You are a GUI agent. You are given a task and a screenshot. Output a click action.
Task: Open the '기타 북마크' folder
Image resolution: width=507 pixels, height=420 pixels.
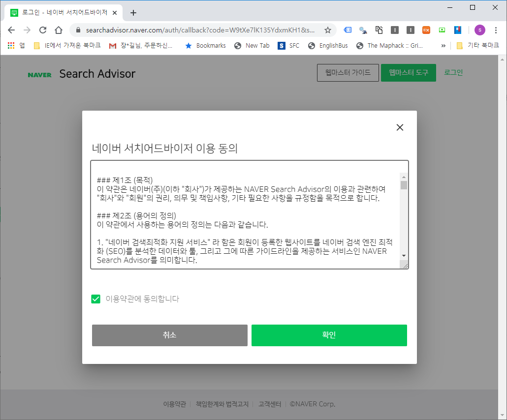click(477, 46)
